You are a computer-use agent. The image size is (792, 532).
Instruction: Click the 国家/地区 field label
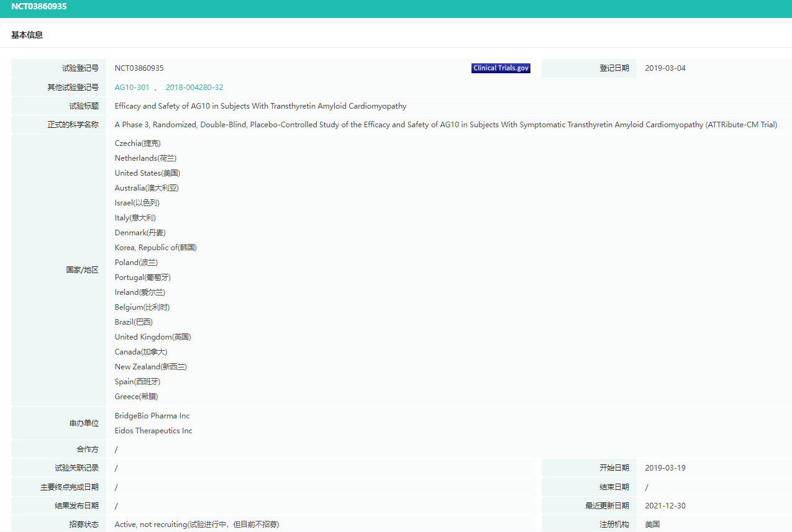pyautogui.click(x=83, y=270)
